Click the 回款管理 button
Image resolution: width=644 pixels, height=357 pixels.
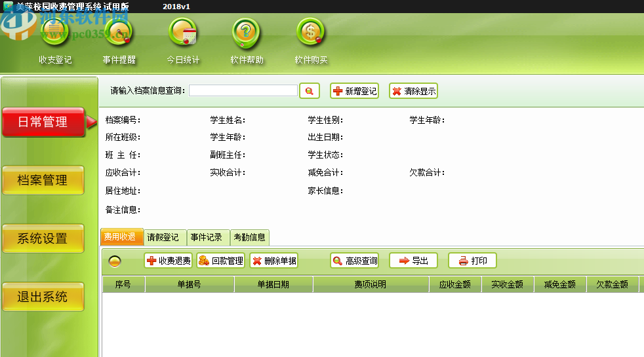tap(221, 261)
